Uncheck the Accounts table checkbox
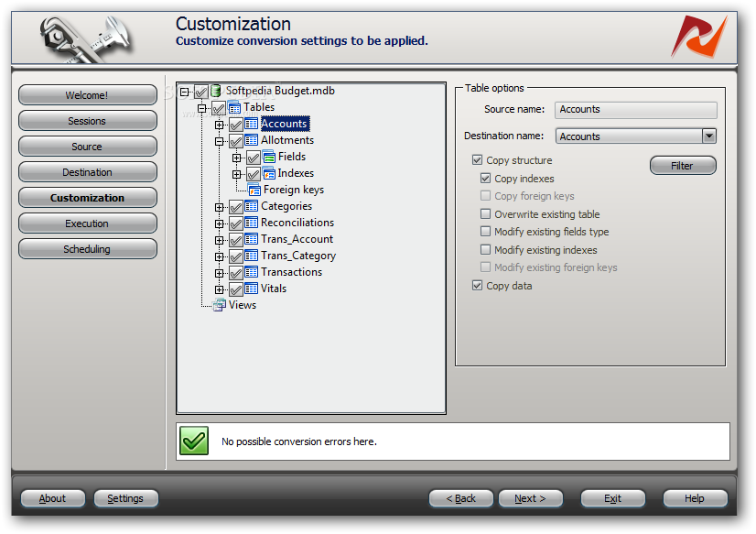Image resolution: width=756 pixels, height=534 pixels. pyautogui.click(x=236, y=125)
